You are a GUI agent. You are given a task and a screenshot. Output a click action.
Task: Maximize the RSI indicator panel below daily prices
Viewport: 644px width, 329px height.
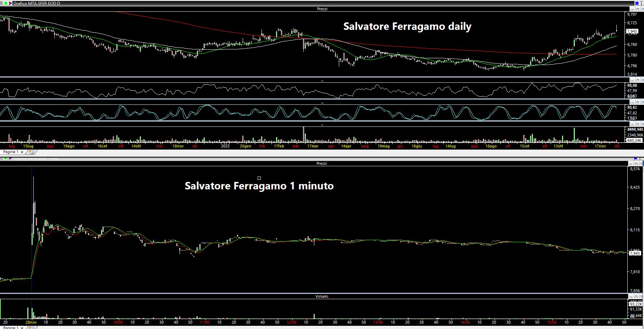pyautogui.click(x=637, y=80)
